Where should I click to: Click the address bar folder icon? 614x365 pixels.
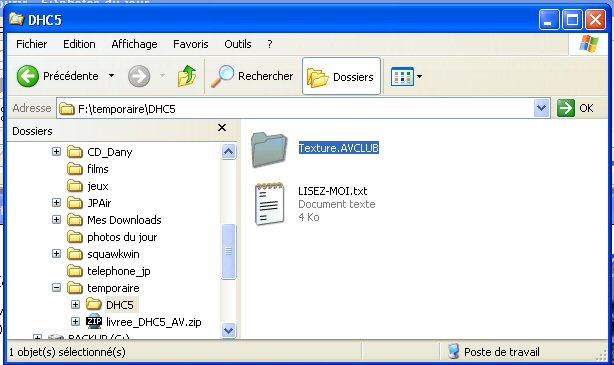click(67, 108)
